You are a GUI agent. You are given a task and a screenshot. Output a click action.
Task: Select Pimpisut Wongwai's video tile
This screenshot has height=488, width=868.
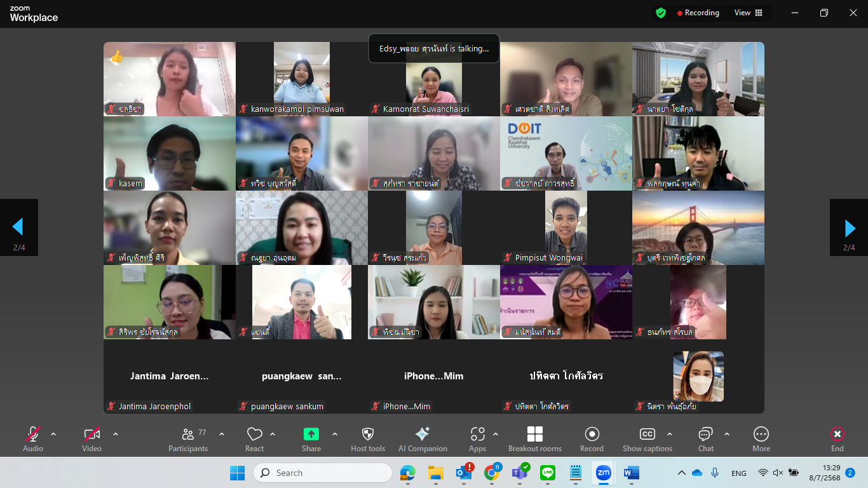[x=566, y=227]
